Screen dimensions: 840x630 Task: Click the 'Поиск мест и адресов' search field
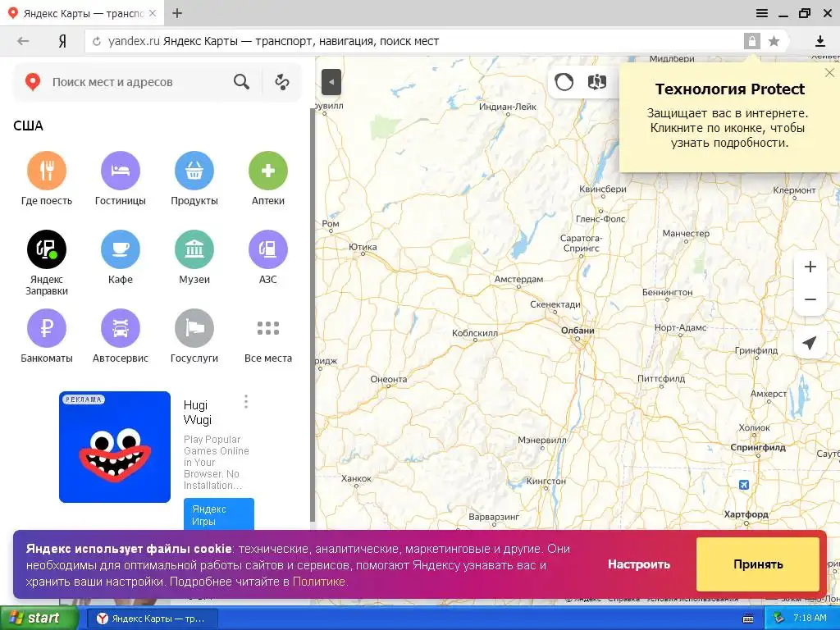click(138, 82)
